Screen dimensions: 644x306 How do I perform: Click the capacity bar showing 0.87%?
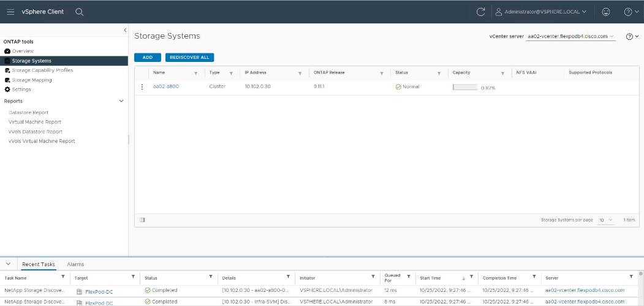[x=465, y=87]
